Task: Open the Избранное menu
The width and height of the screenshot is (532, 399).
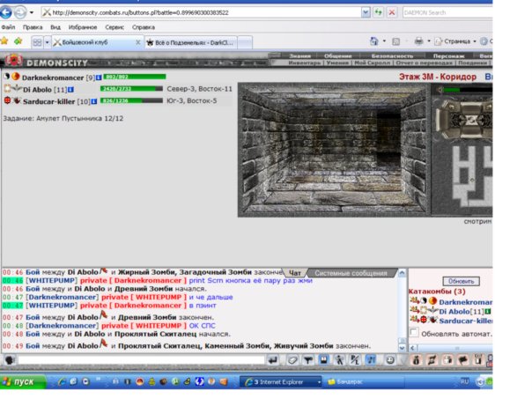Action: point(83,27)
